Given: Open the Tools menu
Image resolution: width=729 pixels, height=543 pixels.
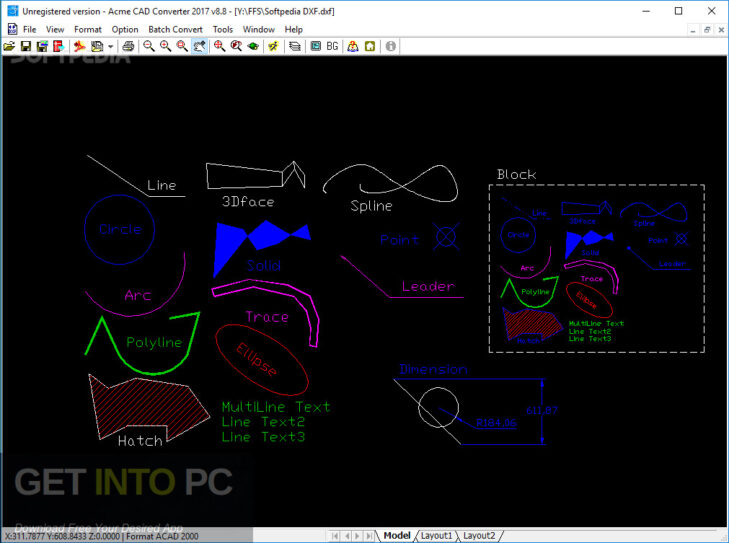Looking at the screenshot, I should coord(223,29).
